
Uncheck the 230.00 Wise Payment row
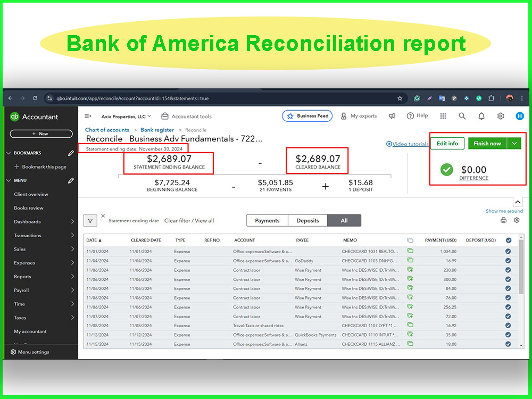pyautogui.click(x=508, y=270)
